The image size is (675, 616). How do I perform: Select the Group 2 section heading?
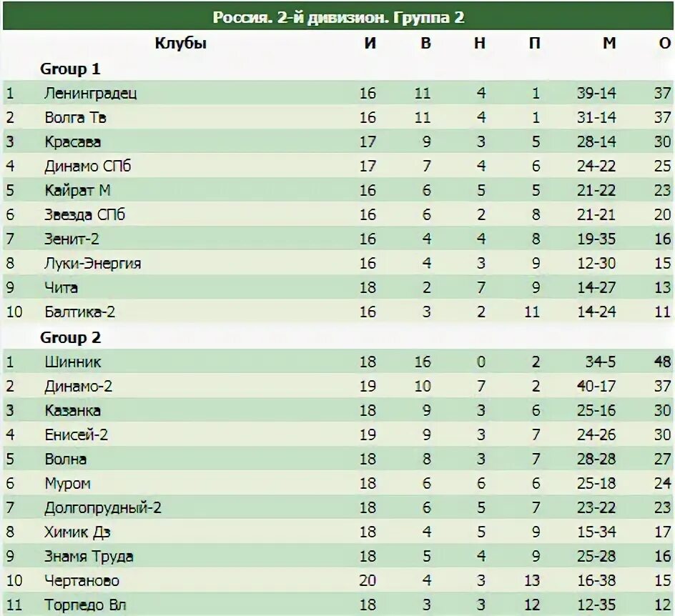click(70, 338)
